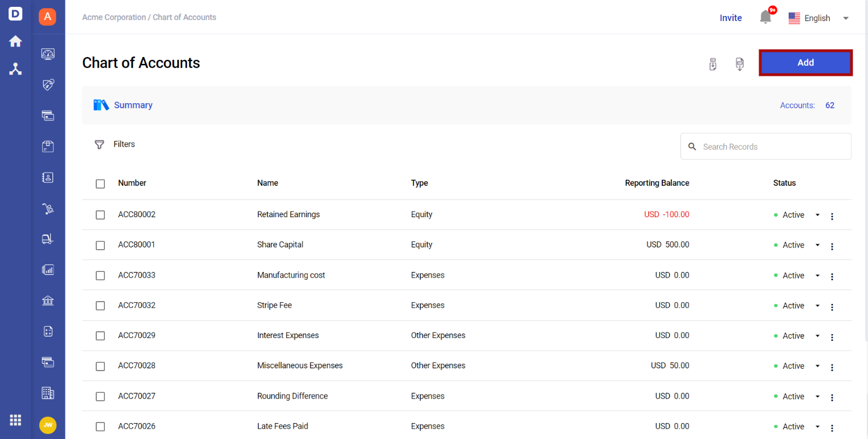
Task: Click the JW user avatar
Action: [x=48, y=425]
